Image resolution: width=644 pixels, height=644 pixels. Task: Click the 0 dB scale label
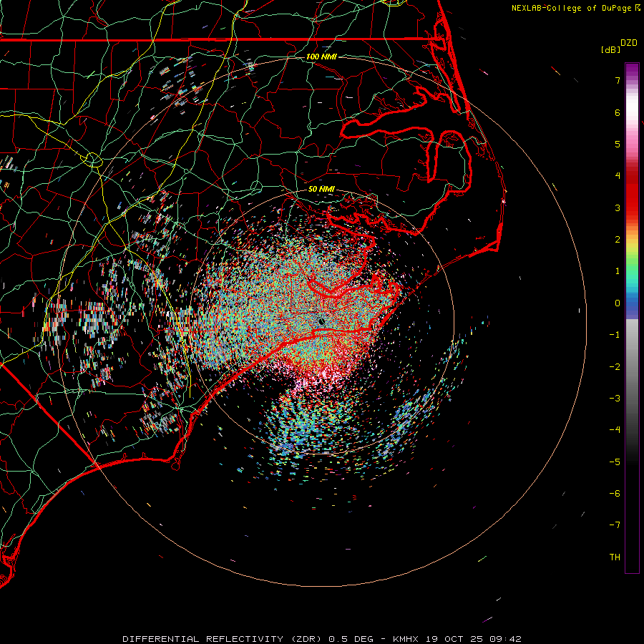[618, 303]
